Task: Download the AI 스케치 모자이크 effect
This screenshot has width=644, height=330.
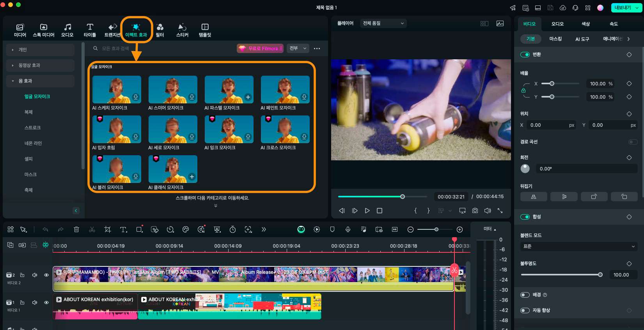Action: click(x=136, y=97)
